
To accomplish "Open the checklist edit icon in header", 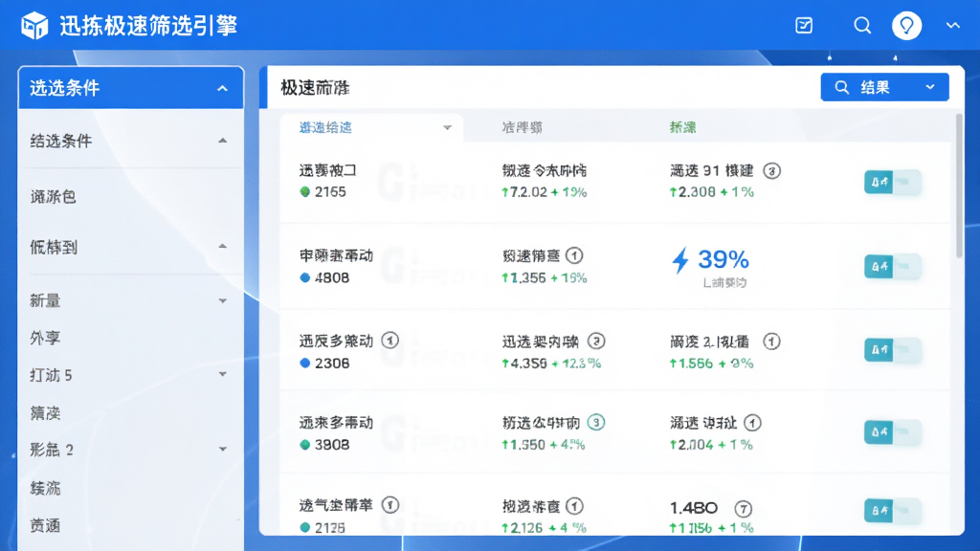I will click(x=804, y=26).
